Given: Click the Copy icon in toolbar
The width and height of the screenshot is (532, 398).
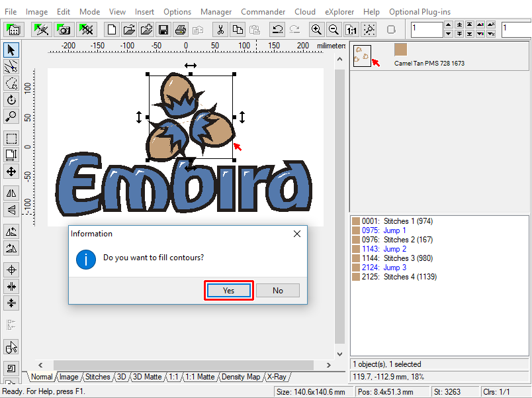Looking at the screenshot, I should pyautogui.click(x=238, y=30).
